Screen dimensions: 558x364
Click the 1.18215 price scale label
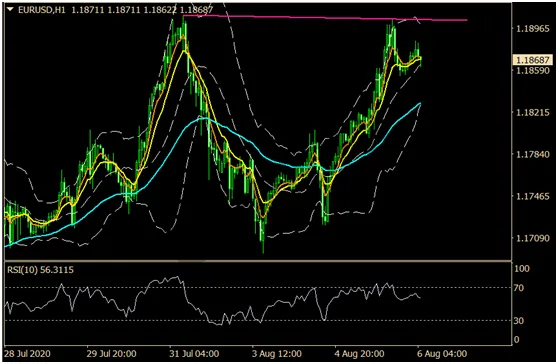(533, 112)
